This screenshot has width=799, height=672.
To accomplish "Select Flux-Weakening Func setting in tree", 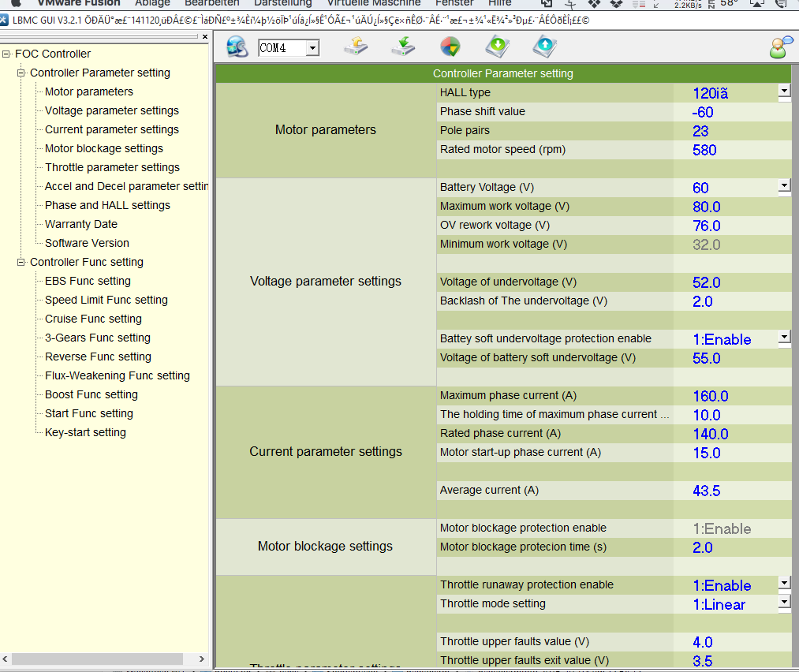I will tap(117, 375).
